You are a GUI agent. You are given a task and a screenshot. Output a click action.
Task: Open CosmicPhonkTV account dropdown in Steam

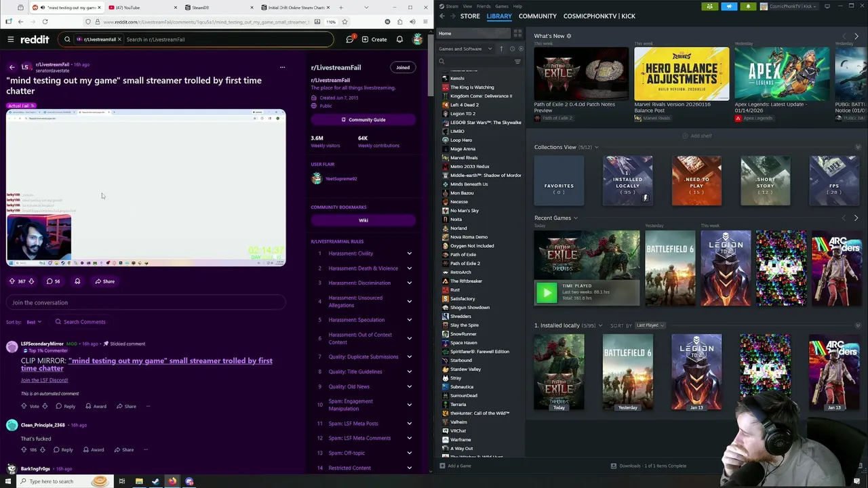click(789, 6)
